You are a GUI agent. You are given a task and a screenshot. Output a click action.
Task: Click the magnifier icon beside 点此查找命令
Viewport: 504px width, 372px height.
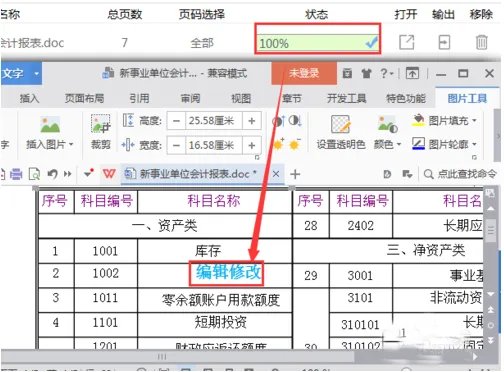pos(429,174)
